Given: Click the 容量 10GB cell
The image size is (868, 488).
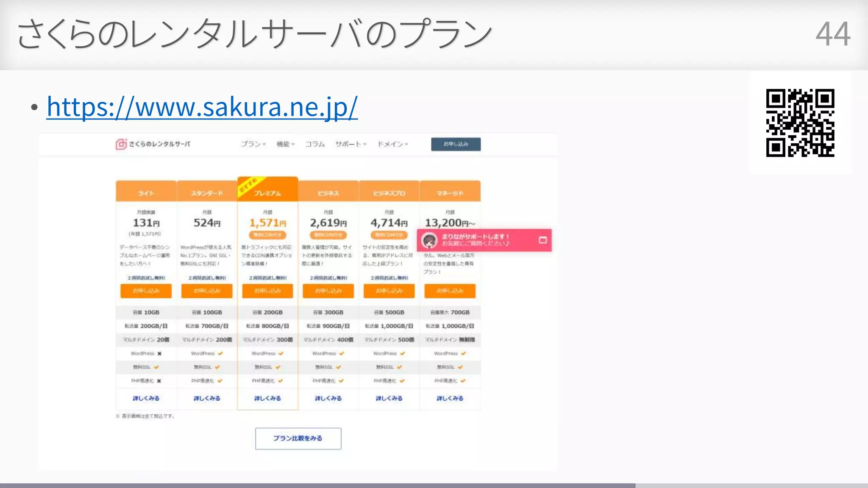Looking at the screenshot, I should (x=146, y=312).
